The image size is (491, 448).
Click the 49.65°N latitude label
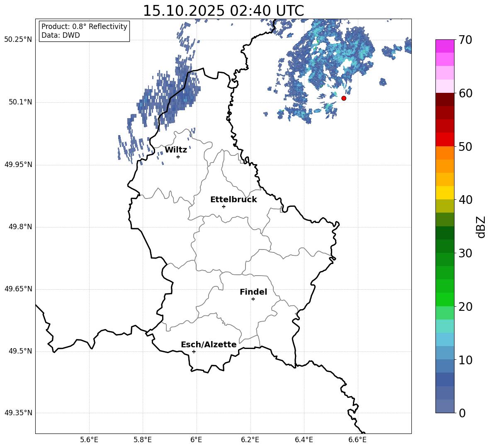(x=18, y=289)
